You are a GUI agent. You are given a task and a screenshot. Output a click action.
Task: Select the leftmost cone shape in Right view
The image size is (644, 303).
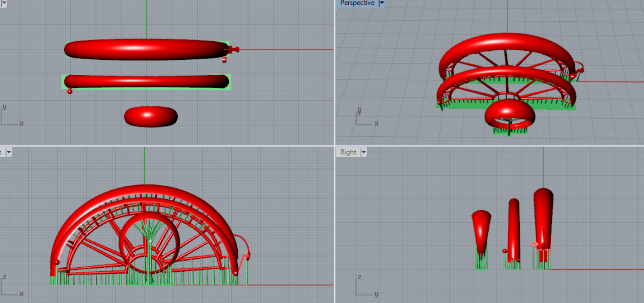point(481,226)
